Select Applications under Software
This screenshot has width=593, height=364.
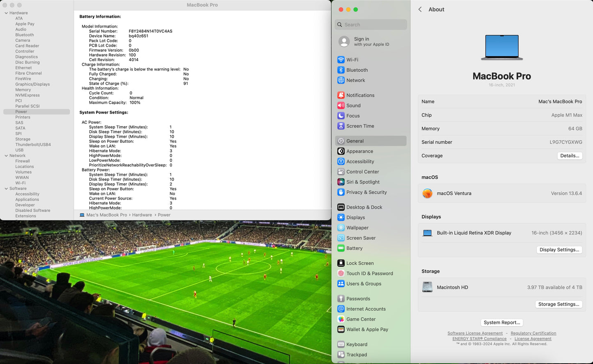click(27, 200)
